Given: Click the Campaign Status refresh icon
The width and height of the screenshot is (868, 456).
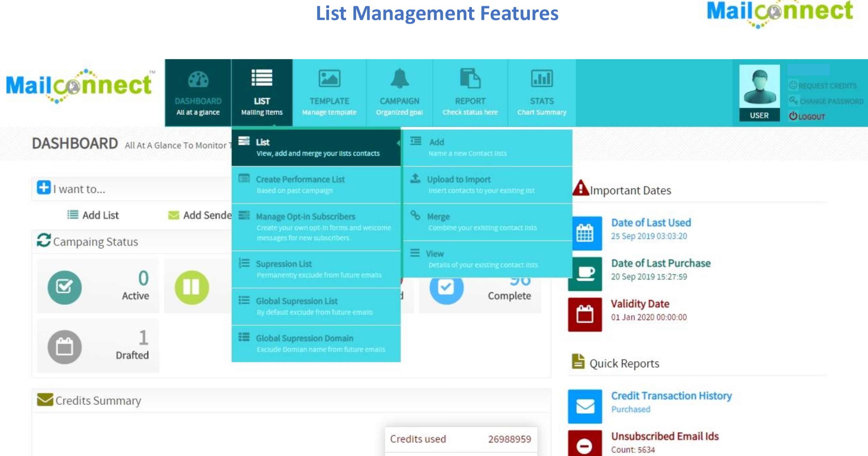Looking at the screenshot, I should (44, 240).
